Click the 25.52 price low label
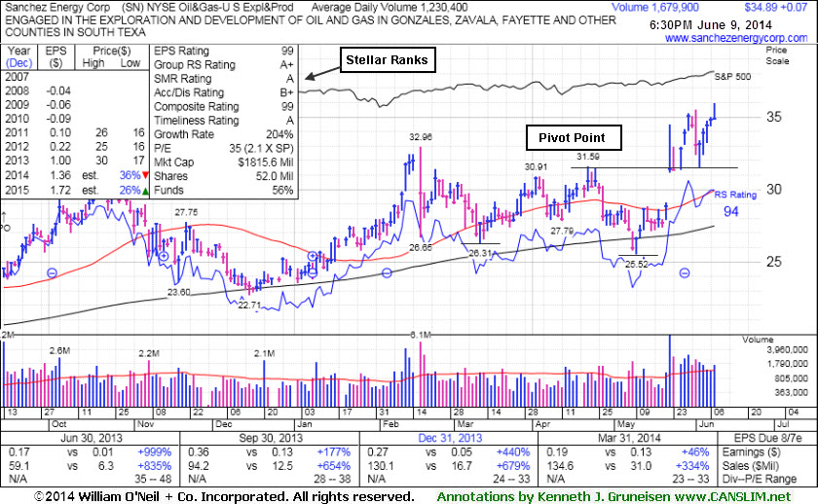 pos(637,265)
